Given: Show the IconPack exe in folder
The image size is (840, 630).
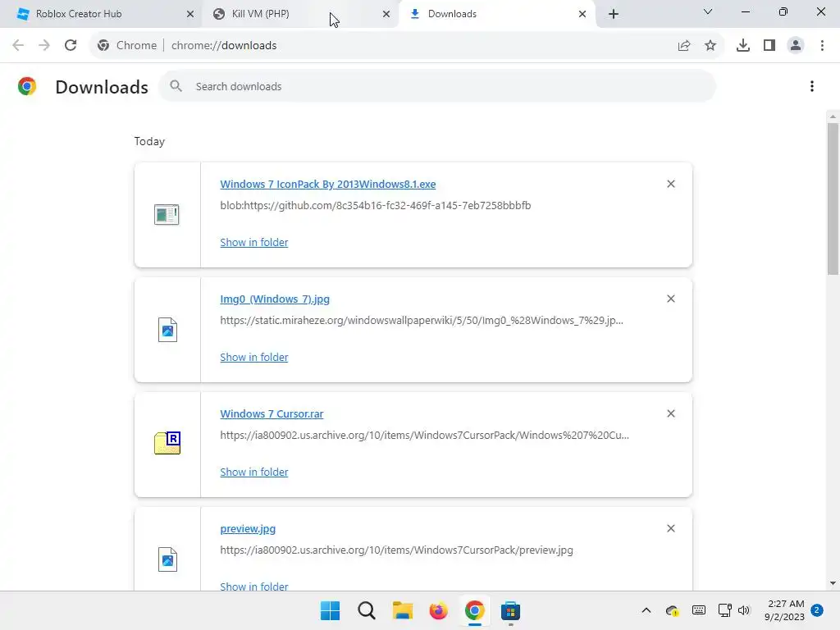Looking at the screenshot, I should (x=254, y=242).
